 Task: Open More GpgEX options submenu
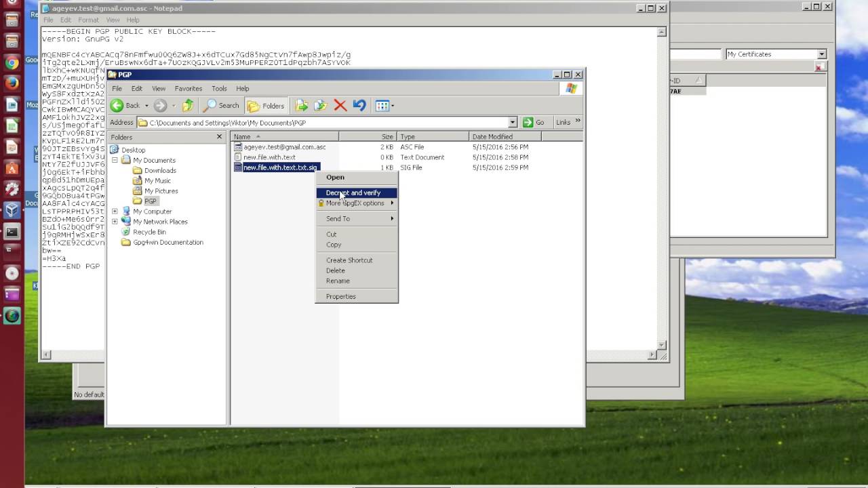[x=357, y=203]
